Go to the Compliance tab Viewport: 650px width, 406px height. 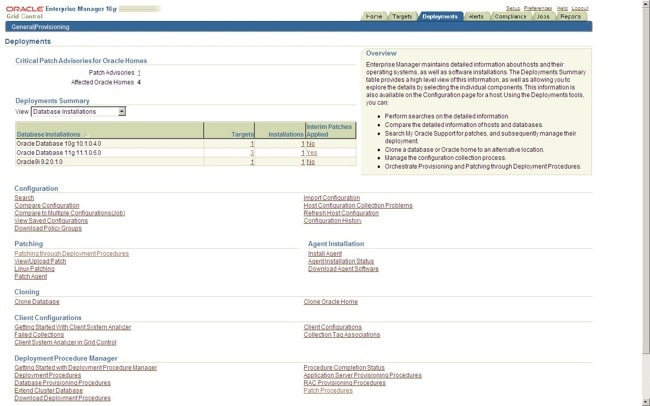pyautogui.click(x=510, y=17)
